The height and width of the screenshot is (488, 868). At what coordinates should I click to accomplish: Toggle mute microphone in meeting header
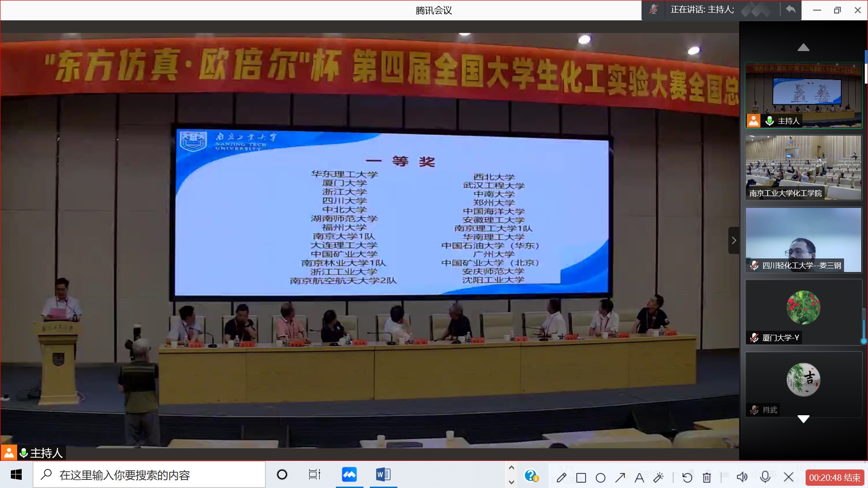[x=653, y=9]
